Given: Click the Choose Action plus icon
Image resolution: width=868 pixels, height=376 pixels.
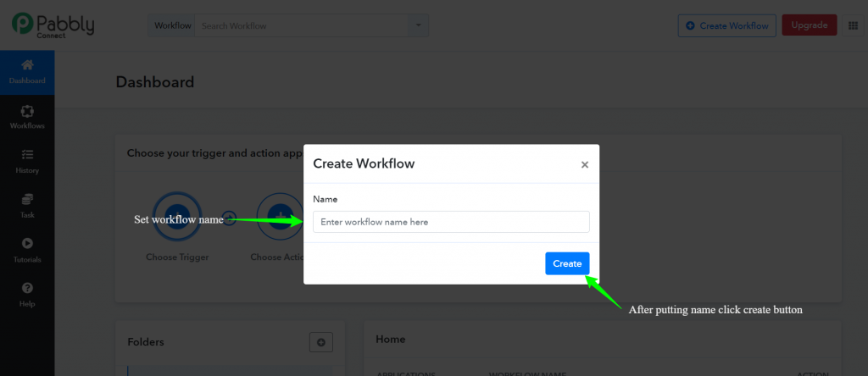Looking at the screenshot, I should click(x=280, y=216).
